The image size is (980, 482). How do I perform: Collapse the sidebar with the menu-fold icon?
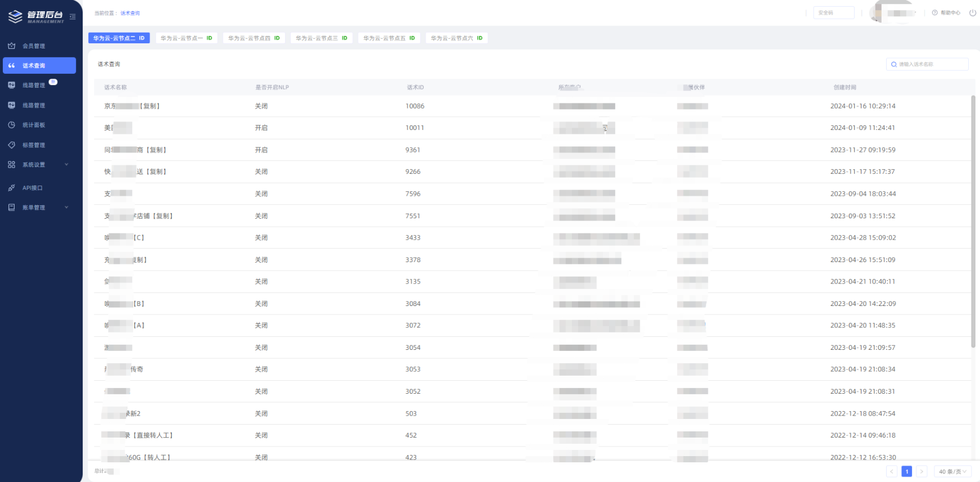point(73,17)
